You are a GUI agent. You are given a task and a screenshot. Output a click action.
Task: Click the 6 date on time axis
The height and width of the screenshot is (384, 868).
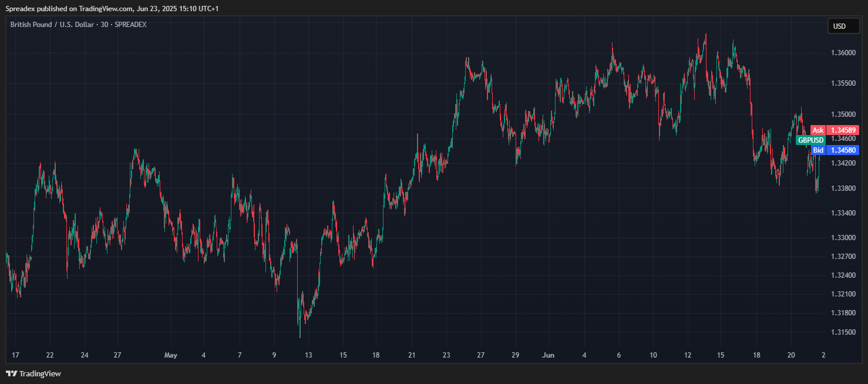coord(618,355)
